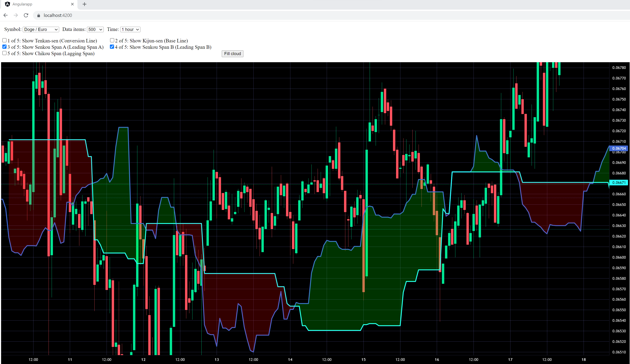Click the browser forward arrow

(16, 15)
